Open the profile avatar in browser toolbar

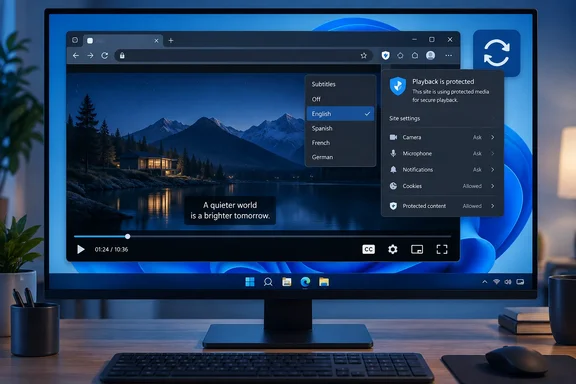point(431,55)
